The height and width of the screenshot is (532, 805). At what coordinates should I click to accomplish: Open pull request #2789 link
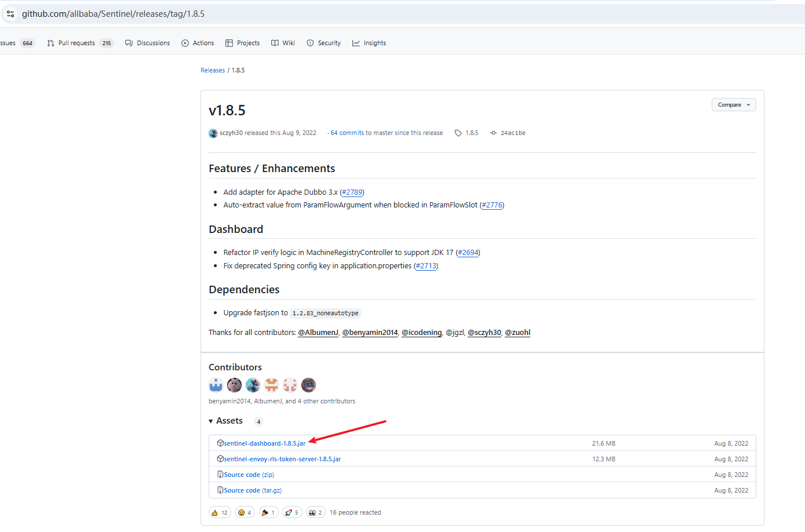click(x=352, y=192)
